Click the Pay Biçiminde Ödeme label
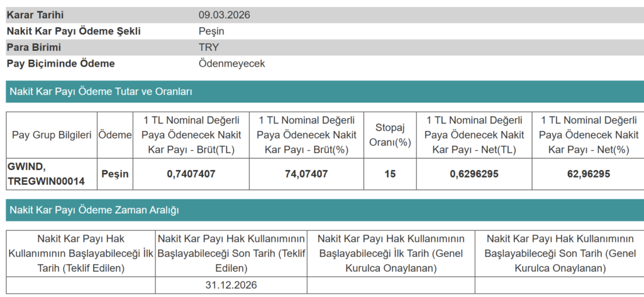 click(x=60, y=64)
